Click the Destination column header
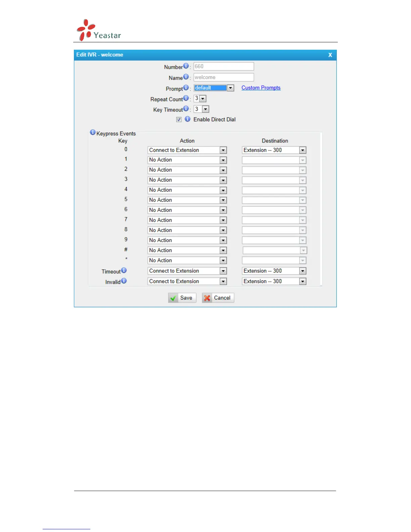 coord(275,141)
